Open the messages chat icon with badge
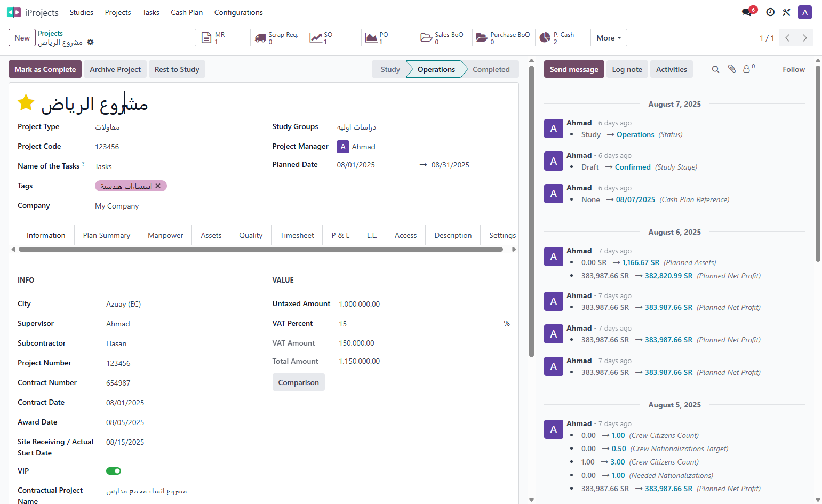Image resolution: width=822 pixels, height=504 pixels. point(747,12)
